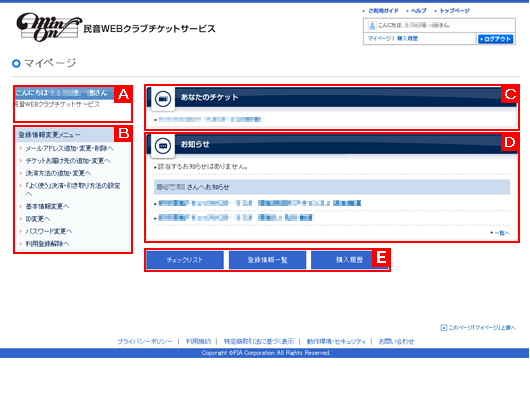
Task: Click 該当するお知らせはありません text
Action: [x=203, y=167]
